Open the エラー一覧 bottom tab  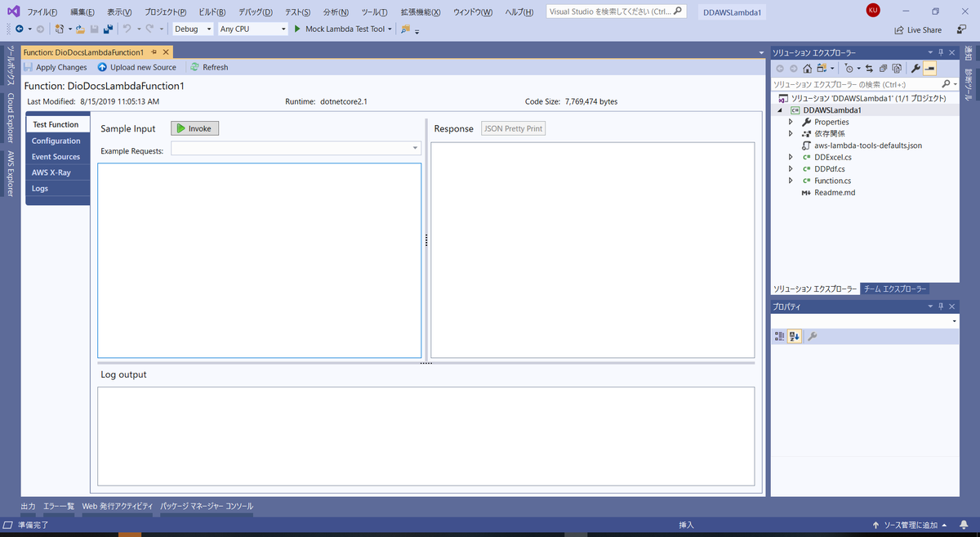[59, 507]
